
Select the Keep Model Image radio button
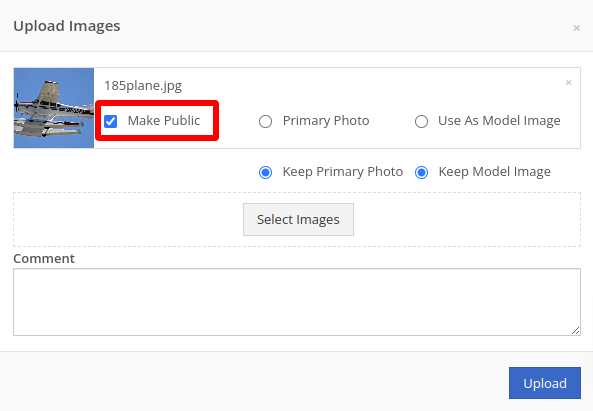(421, 172)
